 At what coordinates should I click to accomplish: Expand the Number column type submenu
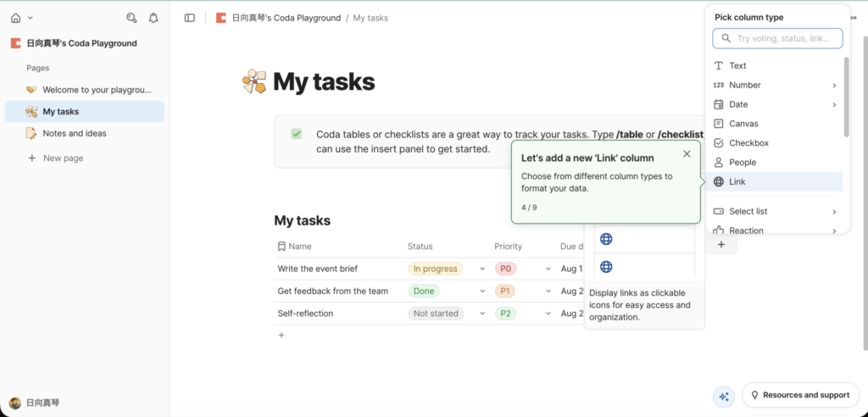[x=834, y=86]
